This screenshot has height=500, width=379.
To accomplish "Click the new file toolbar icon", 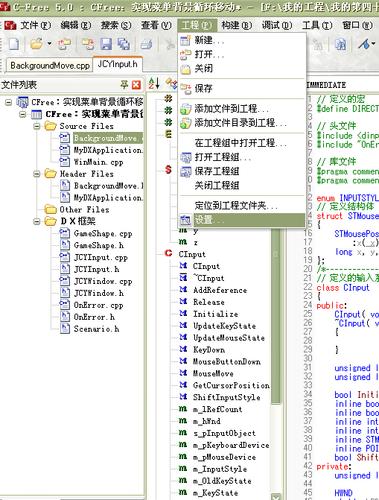I will coord(14,44).
